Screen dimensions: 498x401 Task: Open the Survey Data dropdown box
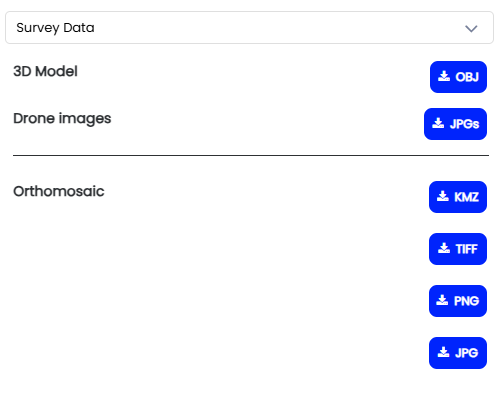point(249,28)
